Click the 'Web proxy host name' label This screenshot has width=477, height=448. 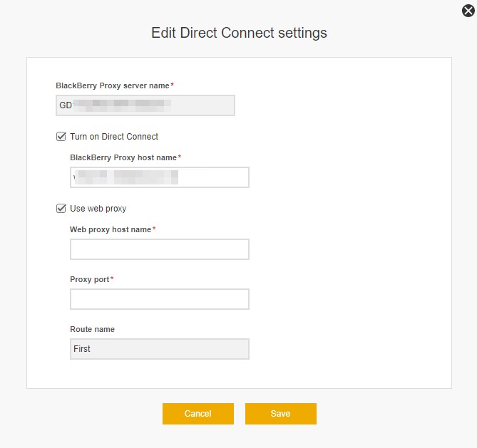111,229
